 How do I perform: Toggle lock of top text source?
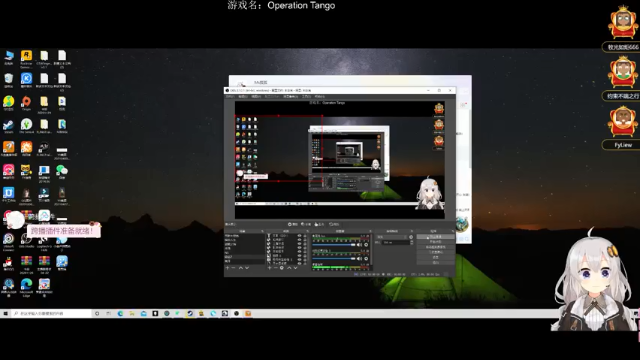304,236
